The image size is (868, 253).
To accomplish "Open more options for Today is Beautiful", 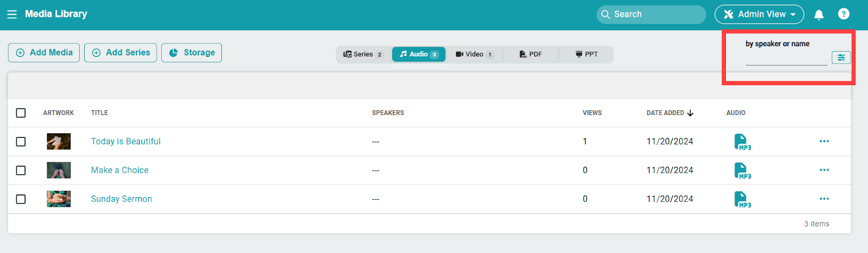I will point(824,142).
